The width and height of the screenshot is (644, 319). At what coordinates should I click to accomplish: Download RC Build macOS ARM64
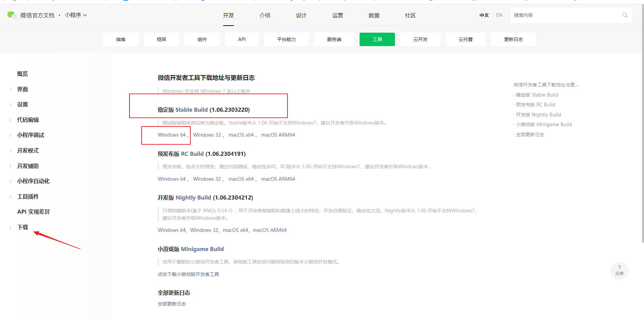click(x=278, y=179)
